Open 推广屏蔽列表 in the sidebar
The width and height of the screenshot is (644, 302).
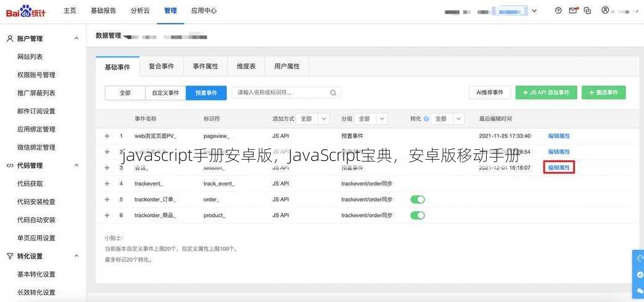click(36, 92)
